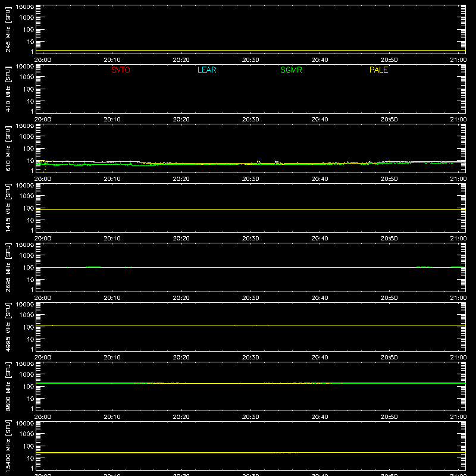Click the flux trace in the 15400 MHz panel
Viewport: 476px width, 476px height.
pyautogui.click(x=250, y=453)
